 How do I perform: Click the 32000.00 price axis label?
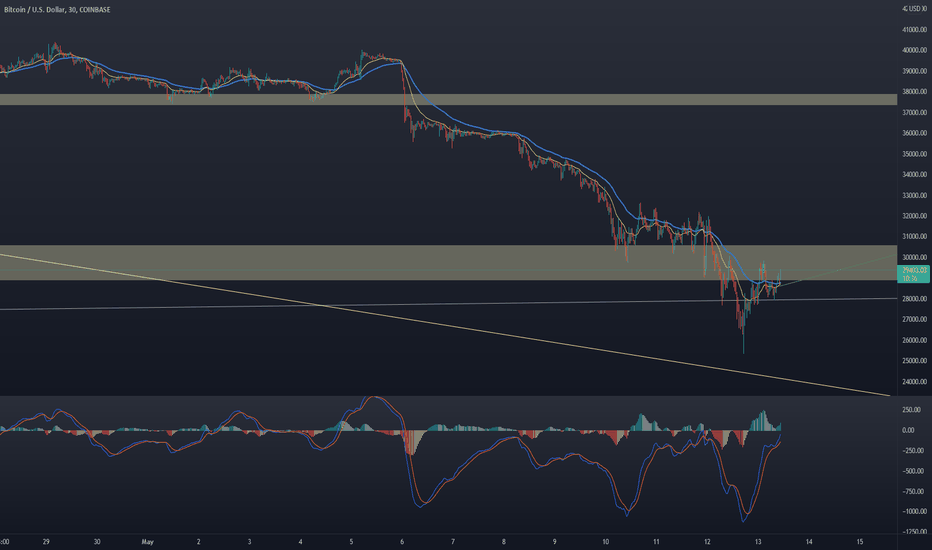point(914,216)
